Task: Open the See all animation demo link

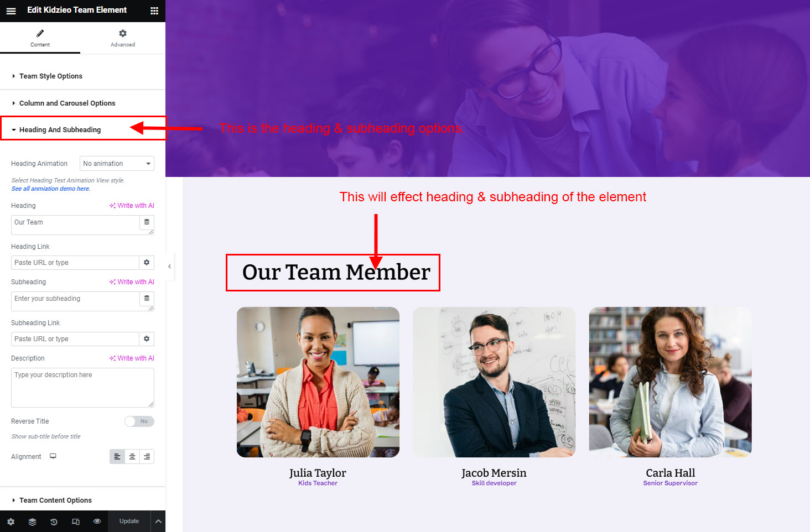Action: click(51, 189)
